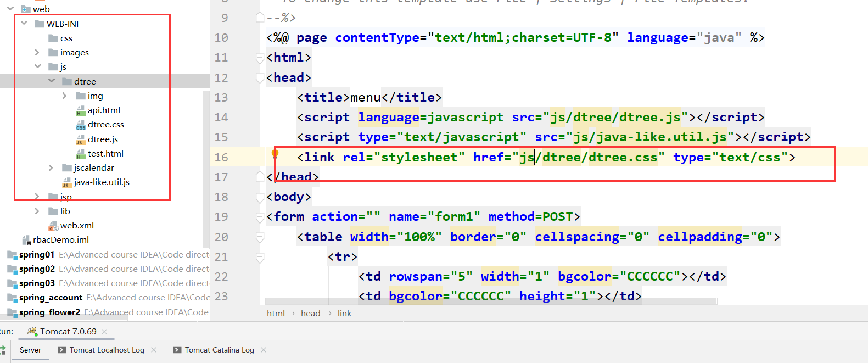Screen dimensions: 868x363
Task: Expand the jsp folder arrow
Action: (x=37, y=196)
